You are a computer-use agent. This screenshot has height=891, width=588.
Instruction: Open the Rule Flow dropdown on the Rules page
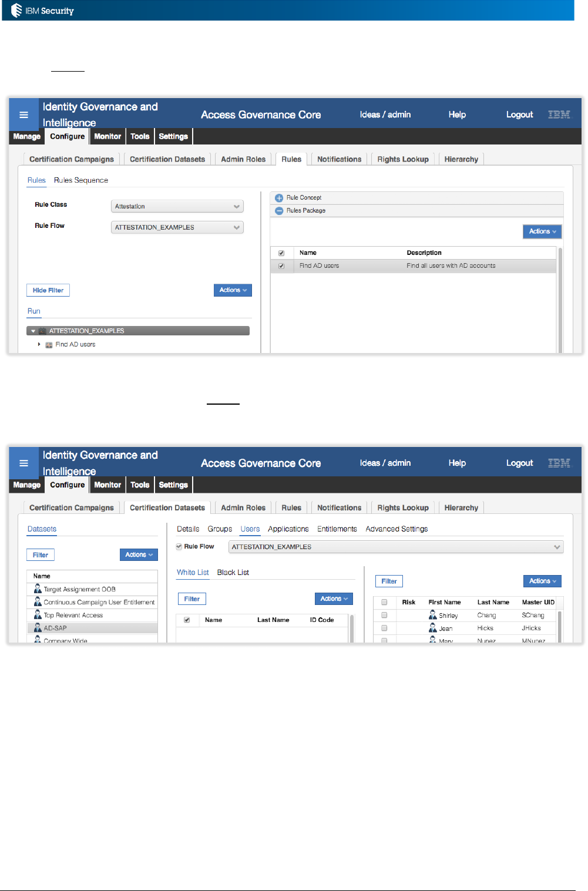[177, 227]
